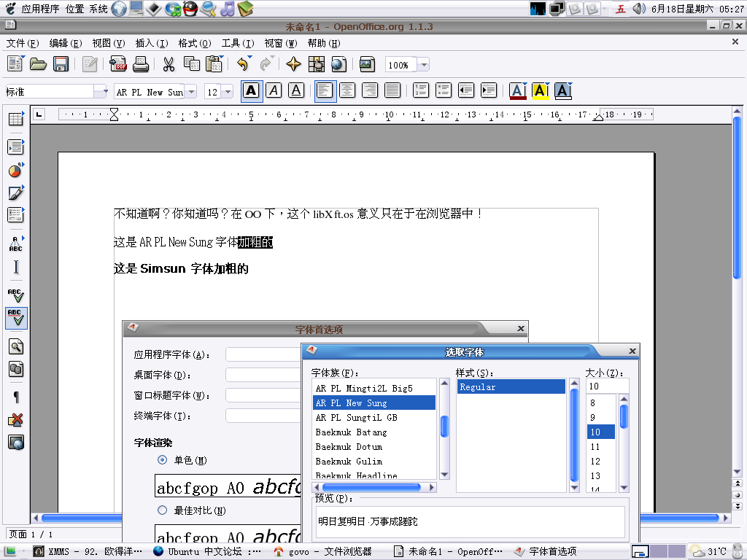Center align the paragraph
747x560 pixels.
pyautogui.click(x=347, y=90)
